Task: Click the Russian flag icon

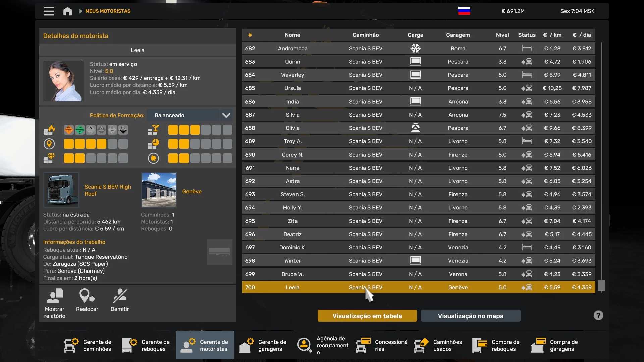Action: [x=464, y=11]
